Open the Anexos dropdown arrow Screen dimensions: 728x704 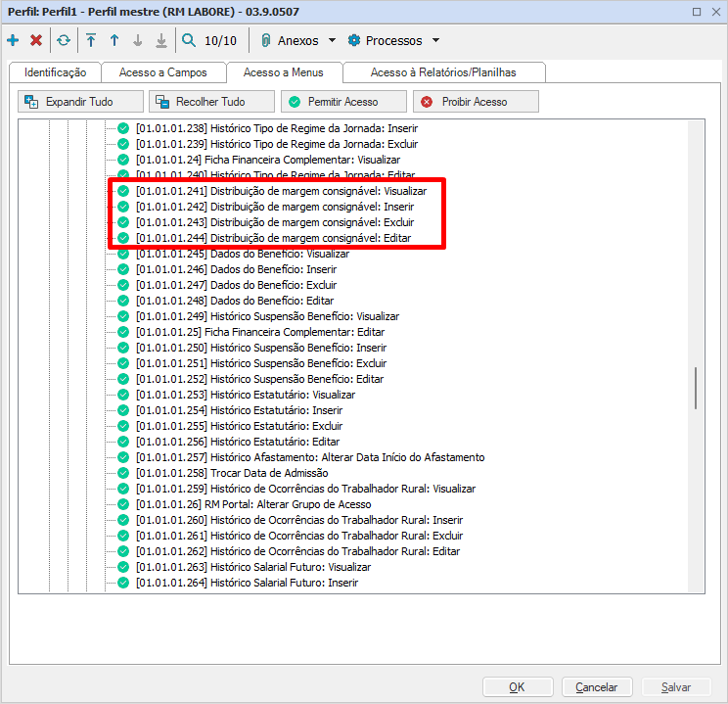point(332,40)
